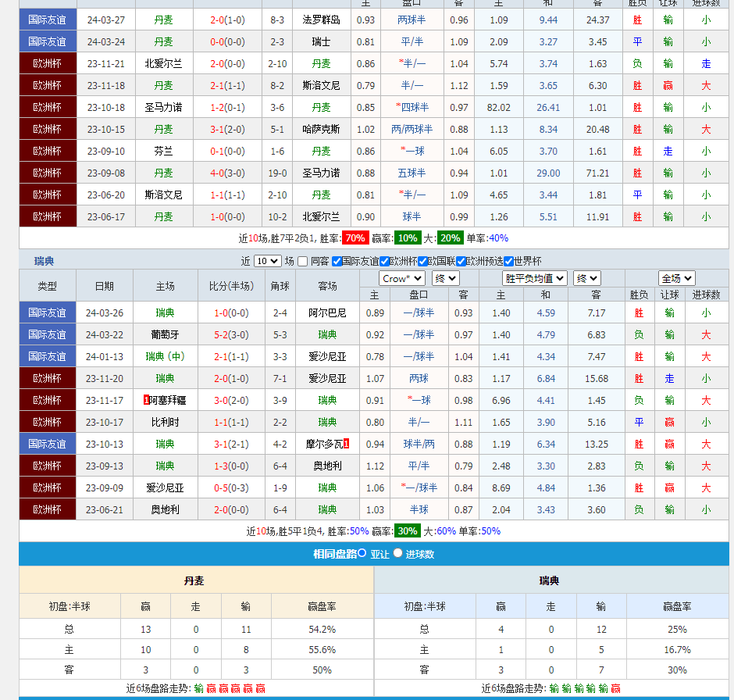Open the Crow* odds company dropdown
This screenshot has height=700, width=734.
tap(401, 278)
